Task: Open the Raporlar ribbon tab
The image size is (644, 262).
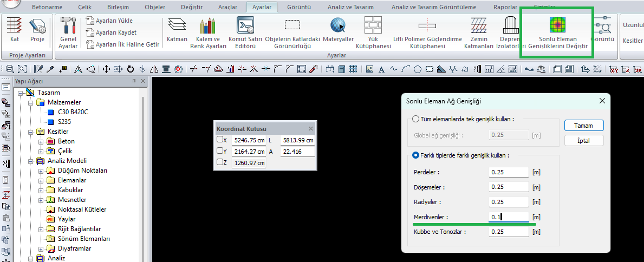Action: pos(505,7)
